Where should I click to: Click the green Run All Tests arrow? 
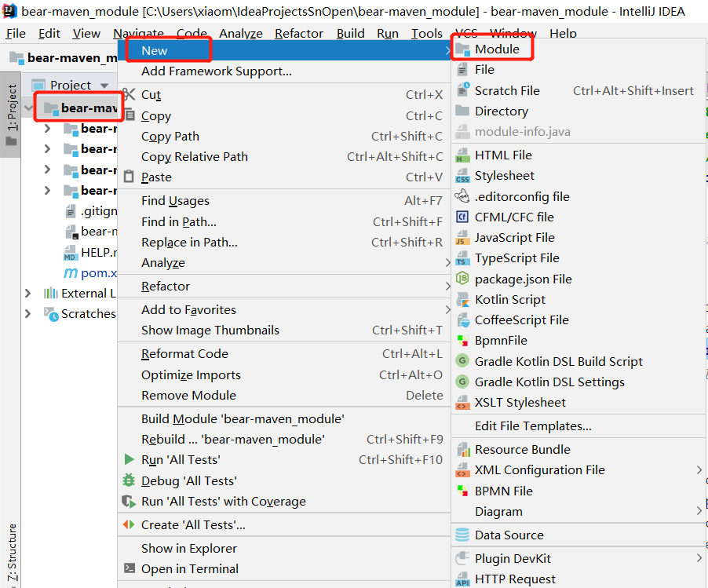[130, 459]
